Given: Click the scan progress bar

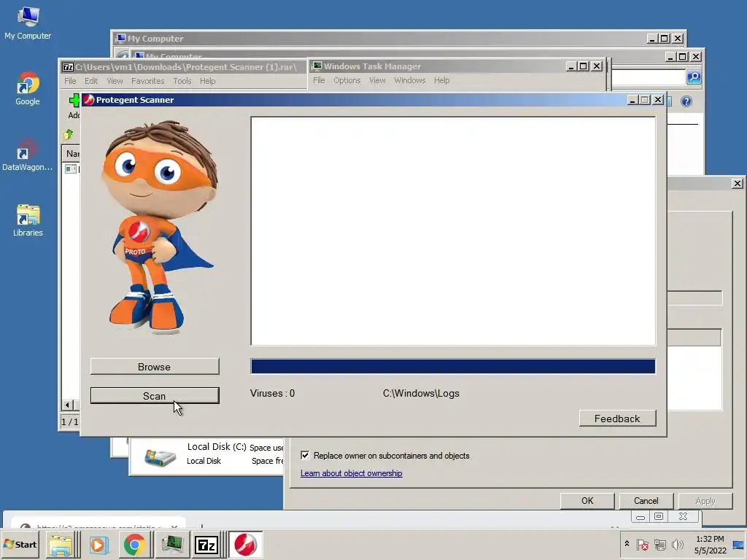Looking at the screenshot, I should coord(452,366).
